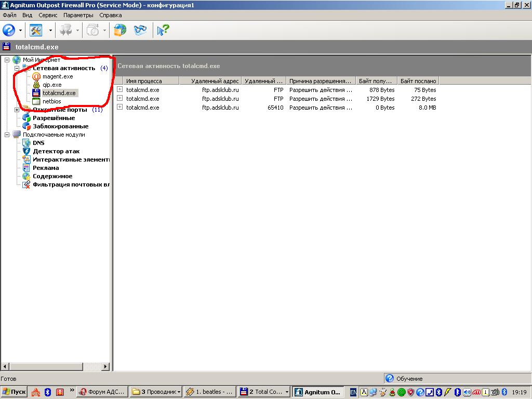
Task: Click the blue help question-mark toolbar icon
Action: tap(9, 30)
